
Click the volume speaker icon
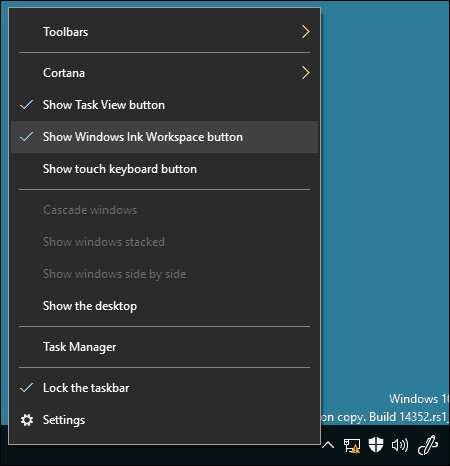tap(400, 445)
